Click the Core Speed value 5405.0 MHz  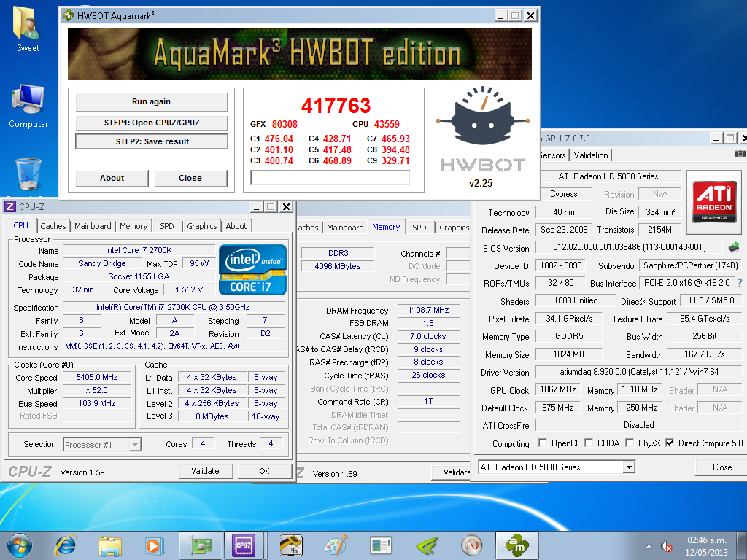pos(97,377)
